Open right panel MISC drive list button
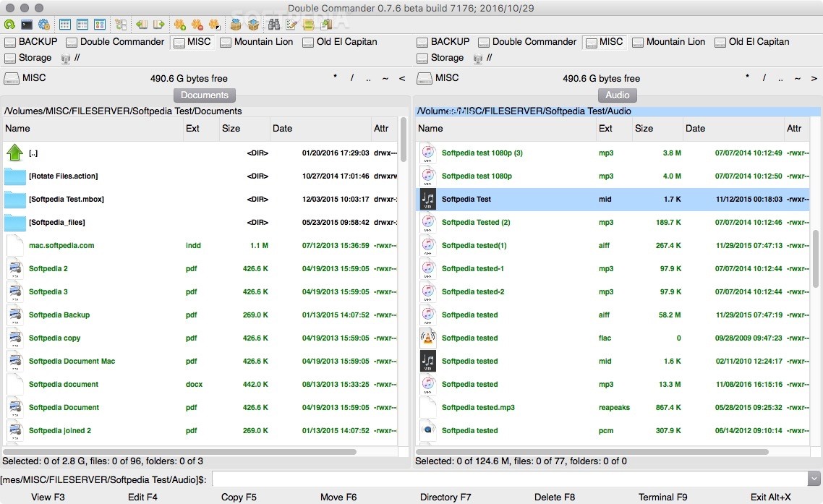823x504 pixels. pos(438,78)
